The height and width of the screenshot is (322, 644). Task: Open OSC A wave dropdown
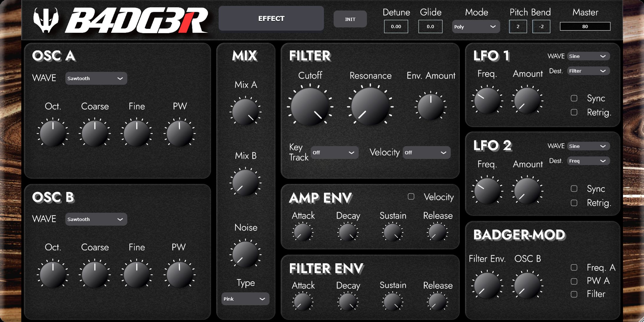point(96,79)
